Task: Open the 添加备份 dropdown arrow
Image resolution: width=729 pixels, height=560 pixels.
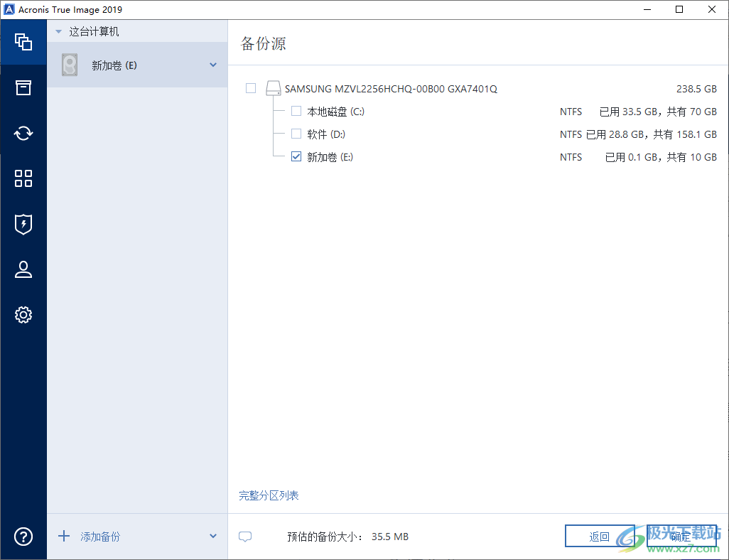Action: 213,537
